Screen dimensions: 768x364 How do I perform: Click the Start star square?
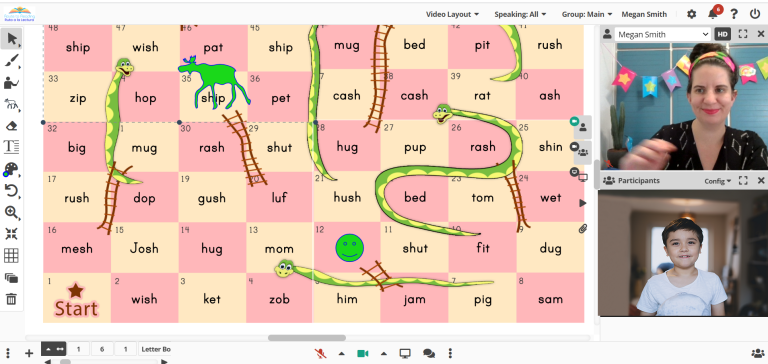76,298
